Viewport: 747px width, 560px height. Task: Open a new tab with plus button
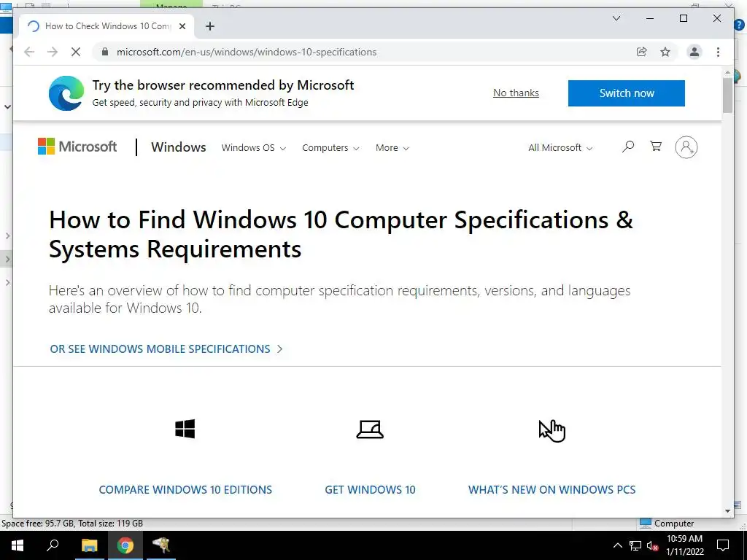tap(209, 26)
